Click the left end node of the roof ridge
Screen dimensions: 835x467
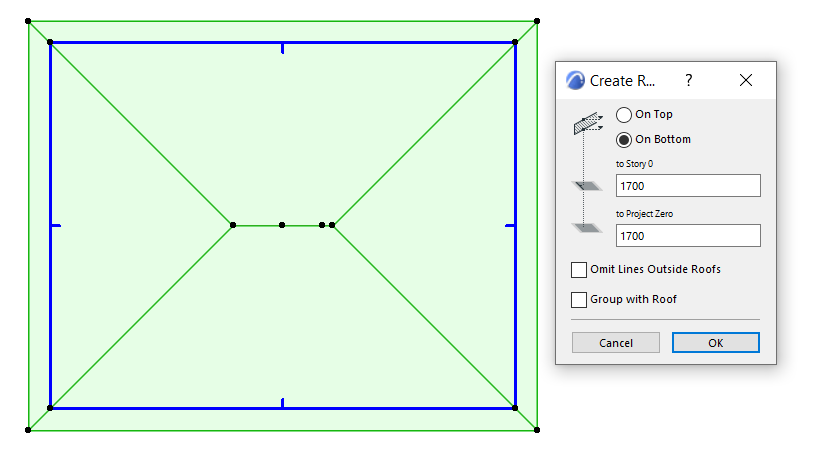(x=233, y=225)
